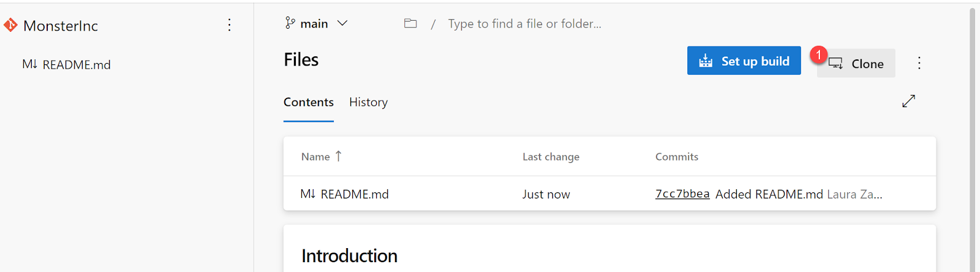Open the more actions menu beside Clone
980x272 pixels.
click(x=919, y=63)
